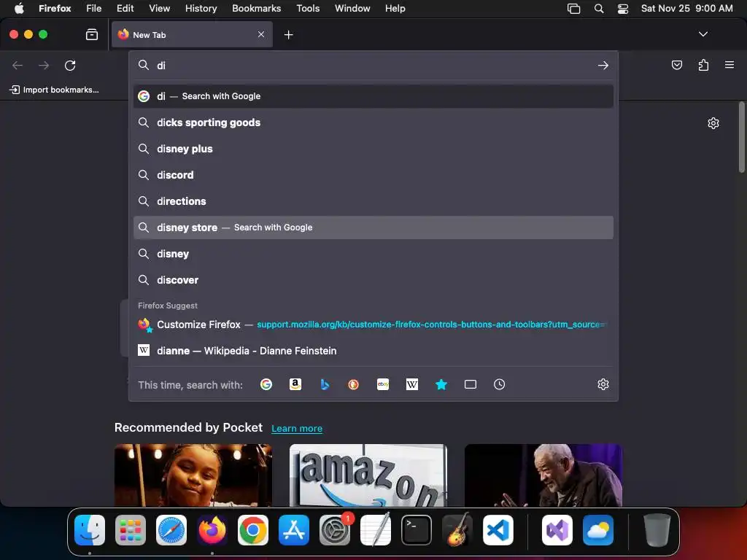Open Pocket story with smiling girl
The height and width of the screenshot is (560, 747).
[x=193, y=475]
